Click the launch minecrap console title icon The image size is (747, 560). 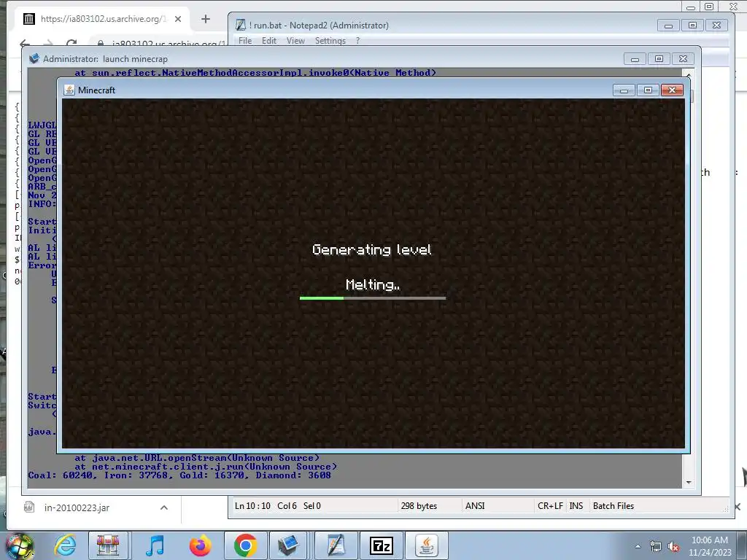pos(34,58)
